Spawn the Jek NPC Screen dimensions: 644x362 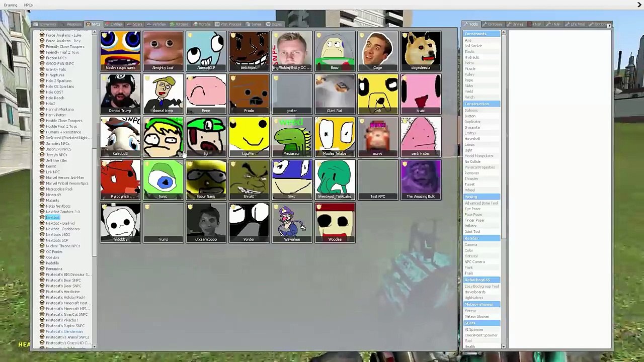point(378,94)
